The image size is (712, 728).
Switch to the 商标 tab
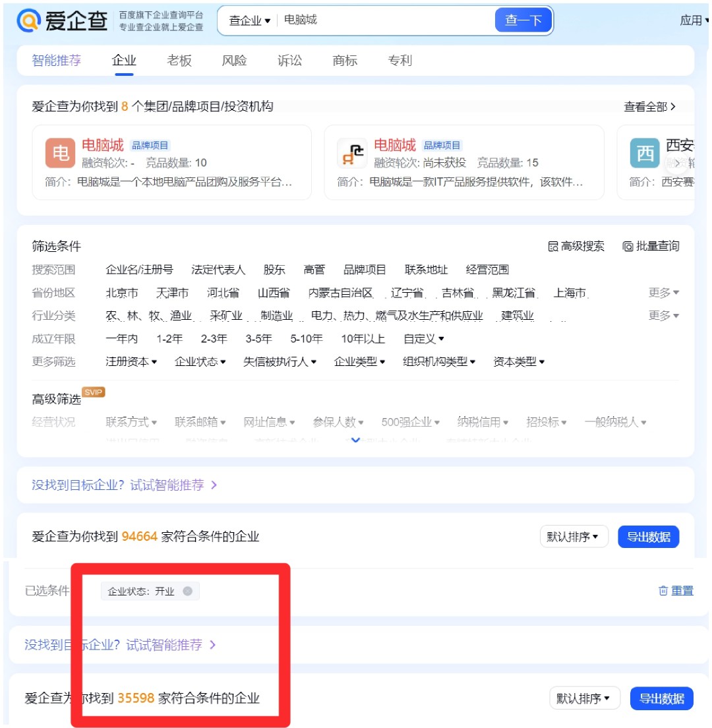coord(345,61)
